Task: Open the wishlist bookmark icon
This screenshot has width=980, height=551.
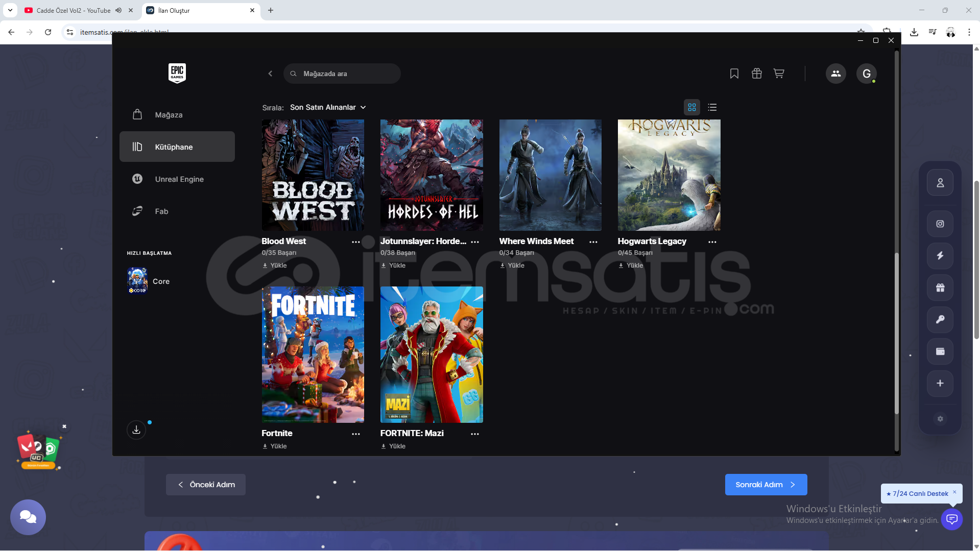Action: pos(734,74)
